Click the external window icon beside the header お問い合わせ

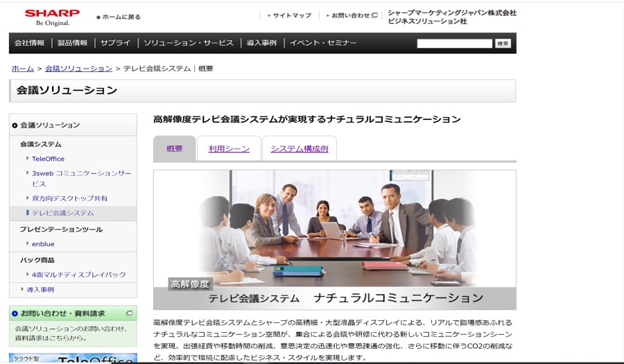tap(374, 15)
